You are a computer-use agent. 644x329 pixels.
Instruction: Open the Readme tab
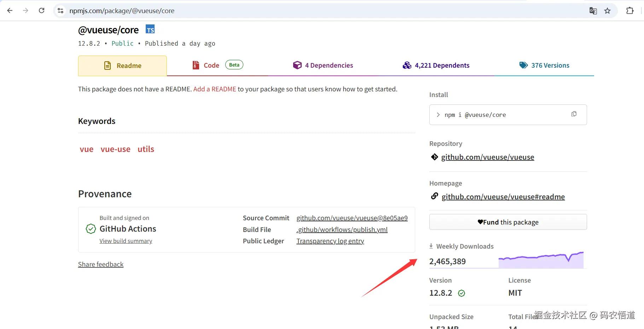click(x=122, y=66)
